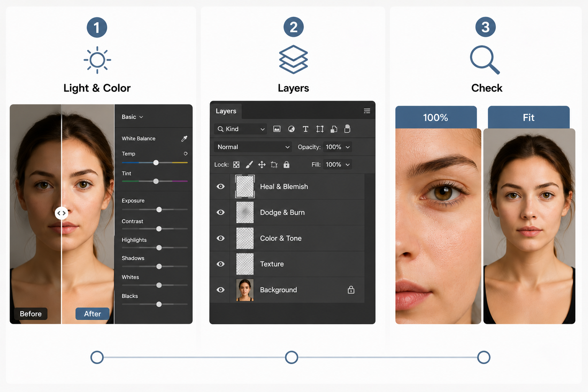Click the After label button

click(92, 314)
